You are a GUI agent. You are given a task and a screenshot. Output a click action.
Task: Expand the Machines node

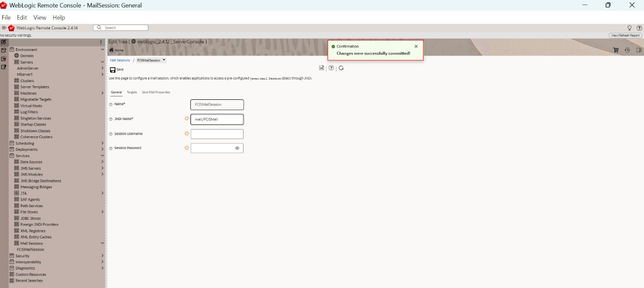102,93
